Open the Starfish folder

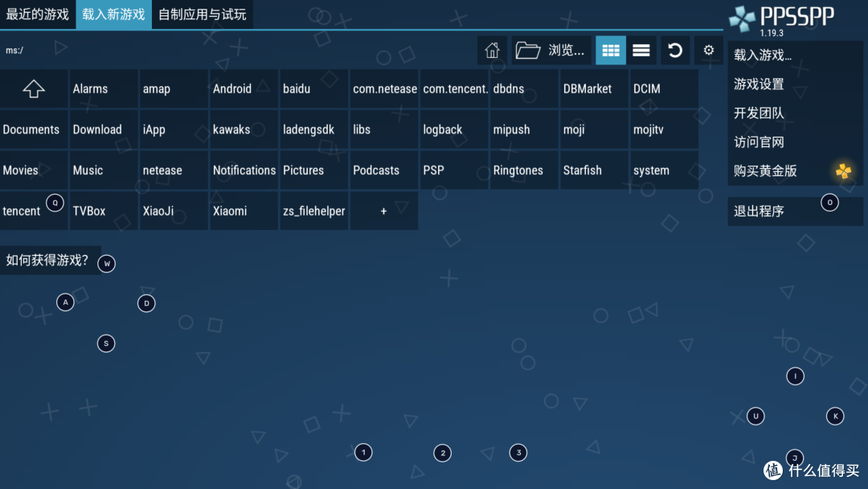[x=595, y=170]
